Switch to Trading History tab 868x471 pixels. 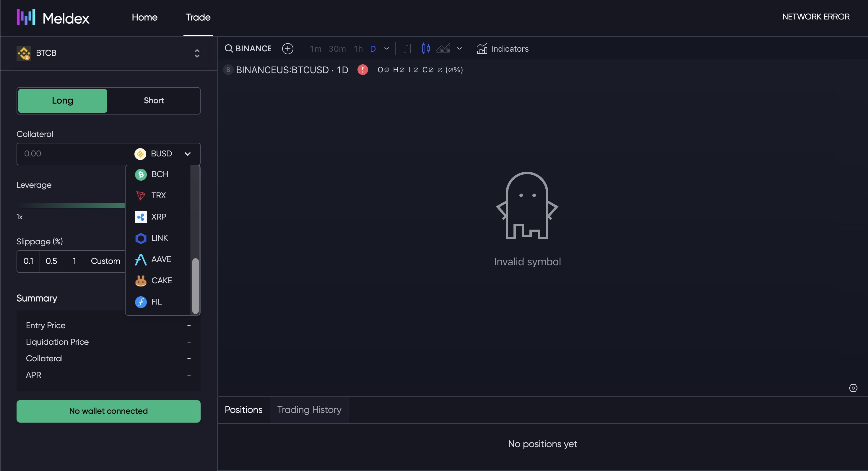pos(309,410)
